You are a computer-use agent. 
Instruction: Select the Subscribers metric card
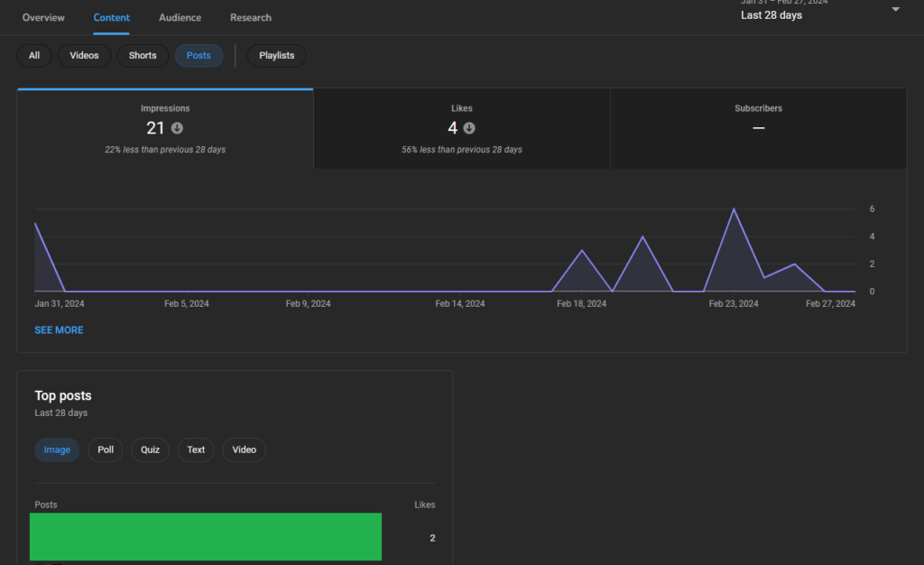tap(758, 128)
